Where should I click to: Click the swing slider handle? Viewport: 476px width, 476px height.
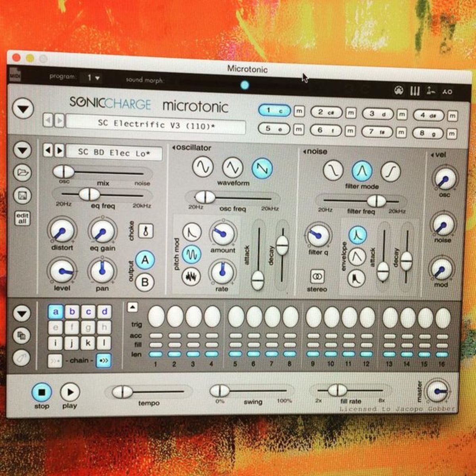[x=219, y=391]
